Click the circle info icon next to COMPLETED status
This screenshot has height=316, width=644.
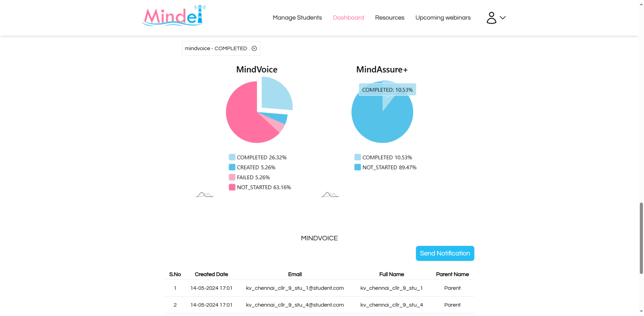(254, 48)
